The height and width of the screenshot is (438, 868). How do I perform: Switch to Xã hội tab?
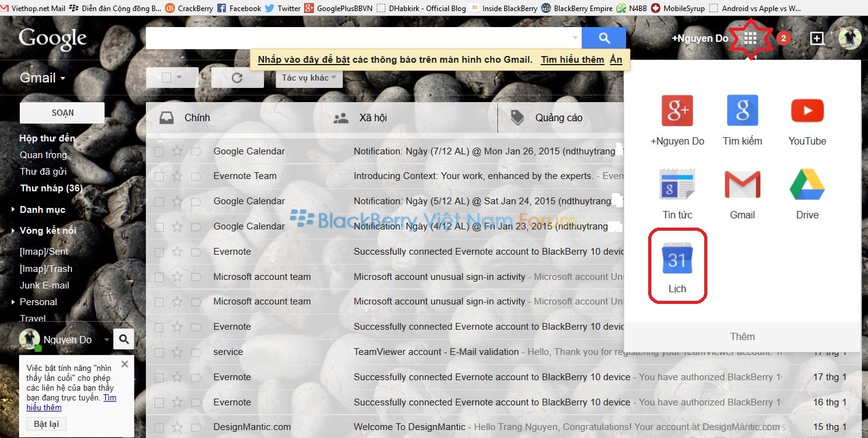point(409,117)
